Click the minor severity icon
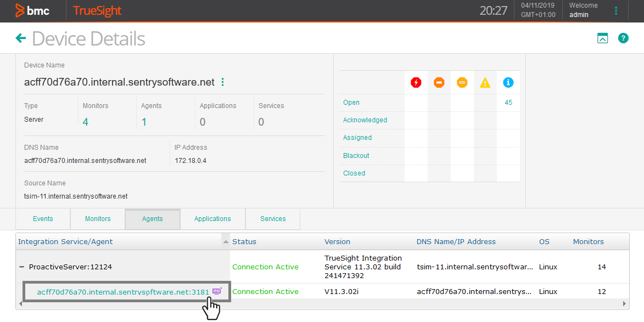The image size is (644, 322). pos(462,82)
